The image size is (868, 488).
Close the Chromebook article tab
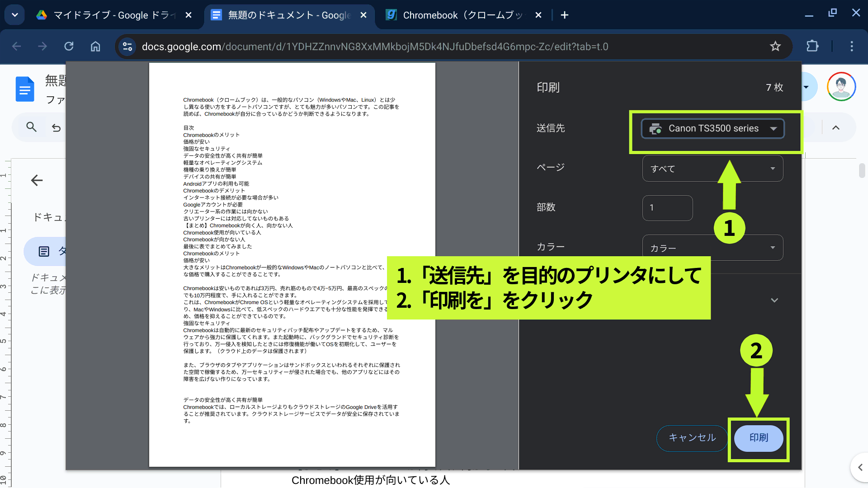[538, 15]
